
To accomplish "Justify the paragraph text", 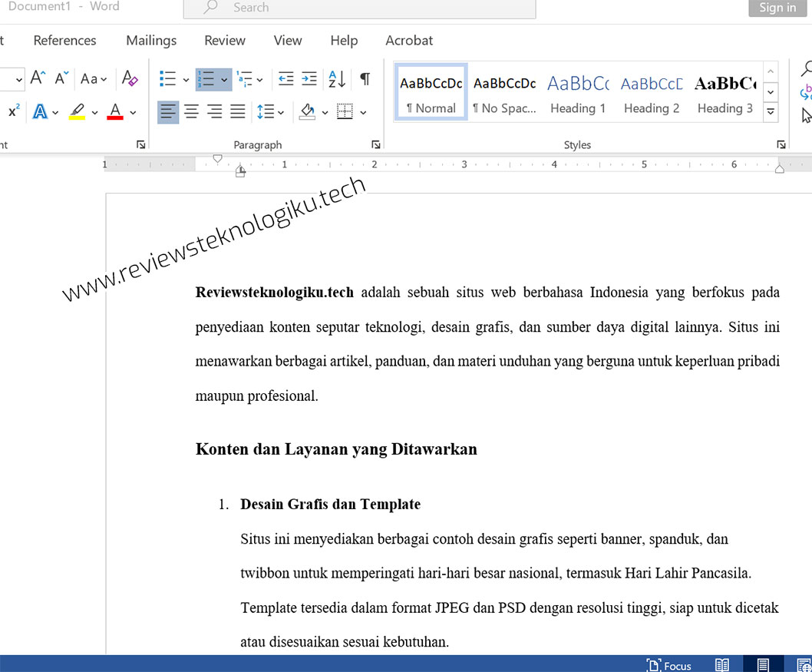I will [x=238, y=112].
